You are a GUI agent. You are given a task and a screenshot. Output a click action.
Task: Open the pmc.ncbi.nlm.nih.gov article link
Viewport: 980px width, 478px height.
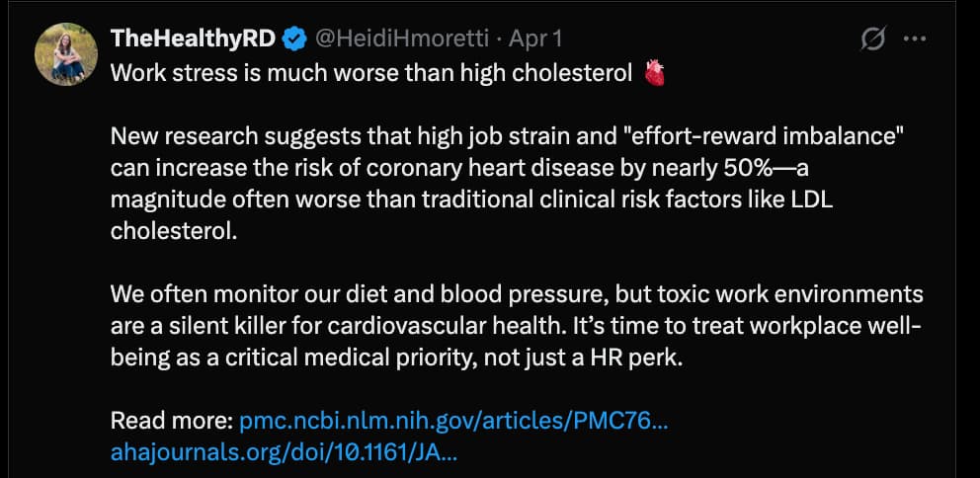tap(454, 421)
